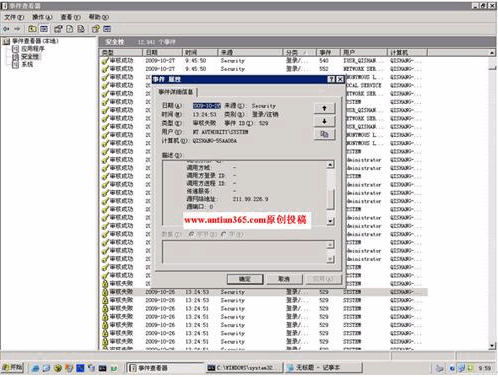
Task: Open the Properties toolbar icon
Action: 58,29
